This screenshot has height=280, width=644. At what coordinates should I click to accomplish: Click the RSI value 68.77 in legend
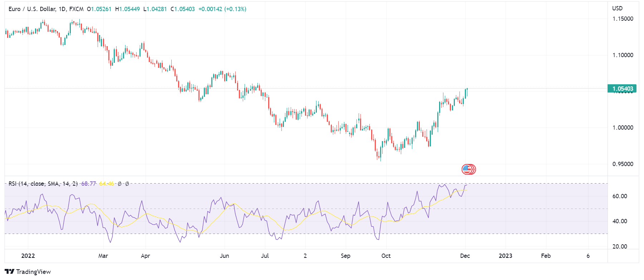(x=89, y=184)
